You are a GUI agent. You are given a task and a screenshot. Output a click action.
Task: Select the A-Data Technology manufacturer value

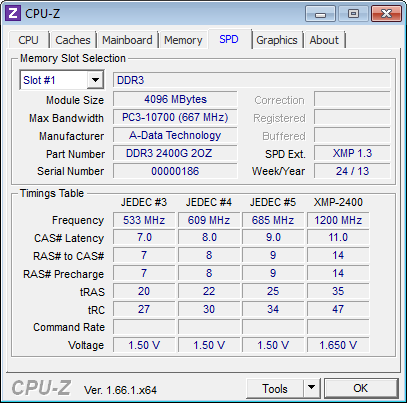coord(175,135)
